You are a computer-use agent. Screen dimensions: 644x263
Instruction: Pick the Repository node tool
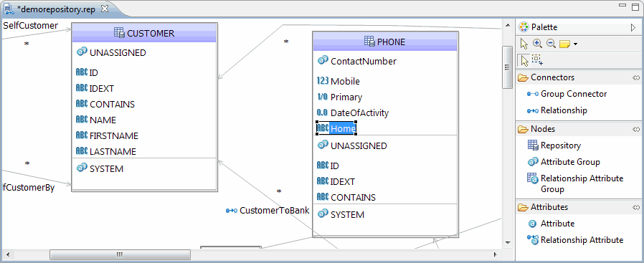[x=554, y=145]
